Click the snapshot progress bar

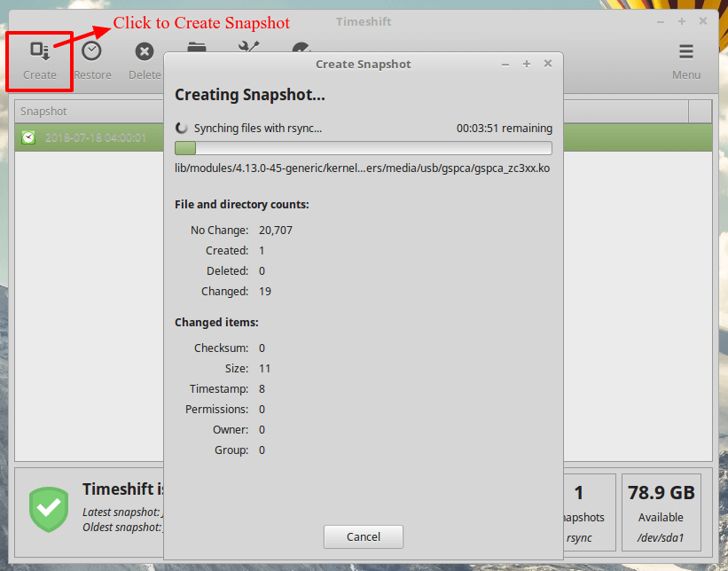[x=363, y=148]
